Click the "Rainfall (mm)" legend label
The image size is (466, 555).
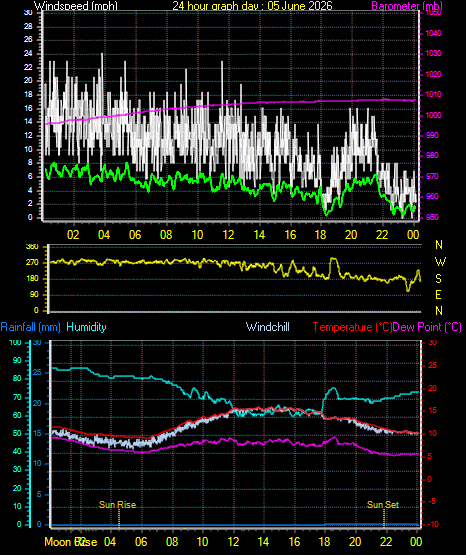point(30,327)
